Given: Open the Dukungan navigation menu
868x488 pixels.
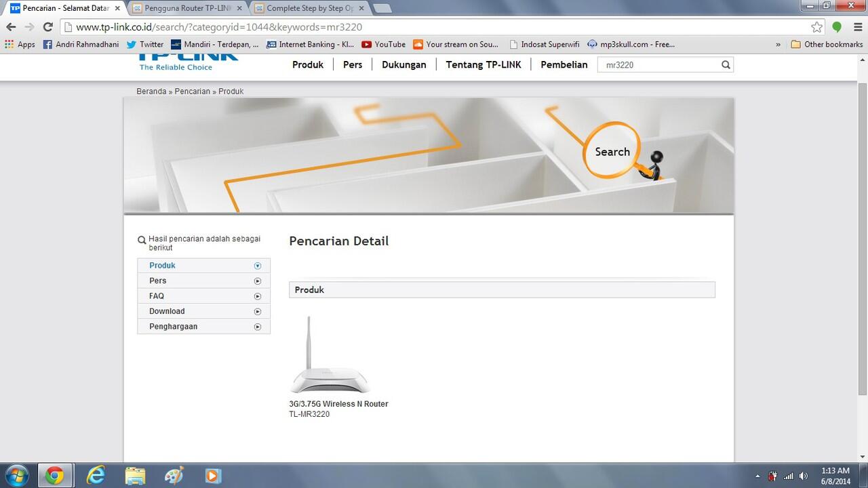Looking at the screenshot, I should pos(404,64).
